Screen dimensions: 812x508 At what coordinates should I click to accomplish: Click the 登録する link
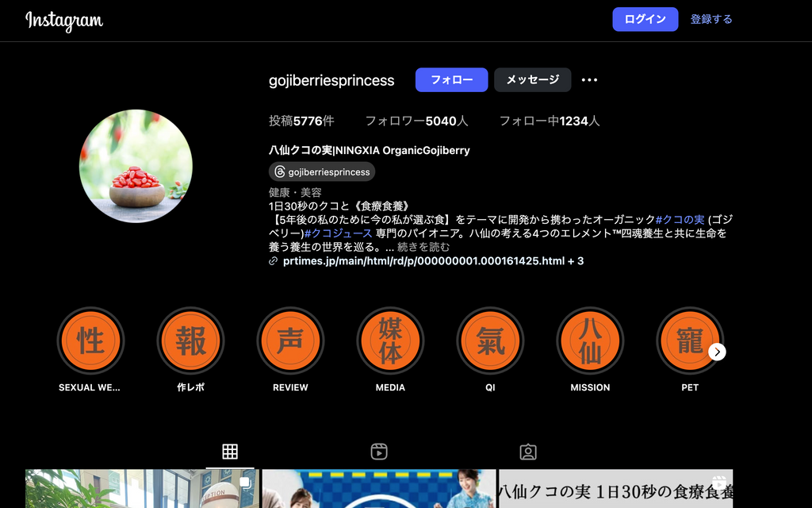tap(711, 19)
